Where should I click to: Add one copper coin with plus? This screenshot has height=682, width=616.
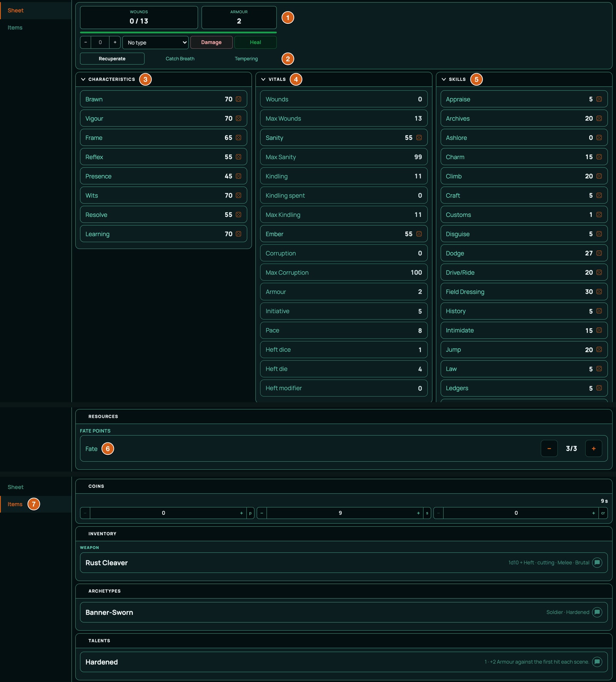click(x=594, y=513)
